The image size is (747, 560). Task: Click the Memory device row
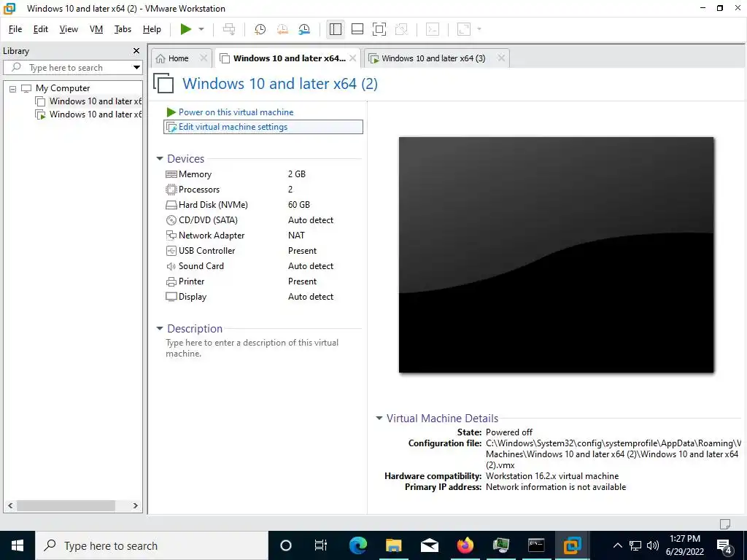tap(263, 174)
